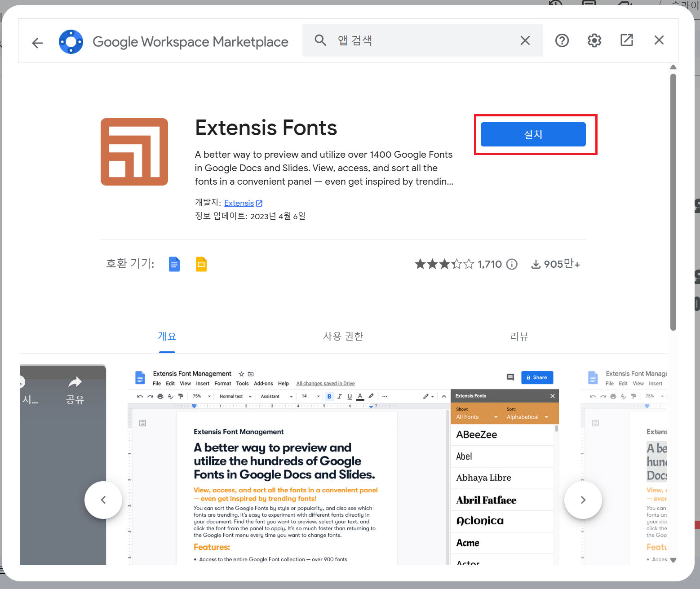Open the help question mark icon
This screenshot has height=589, width=700.
click(x=562, y=40)
